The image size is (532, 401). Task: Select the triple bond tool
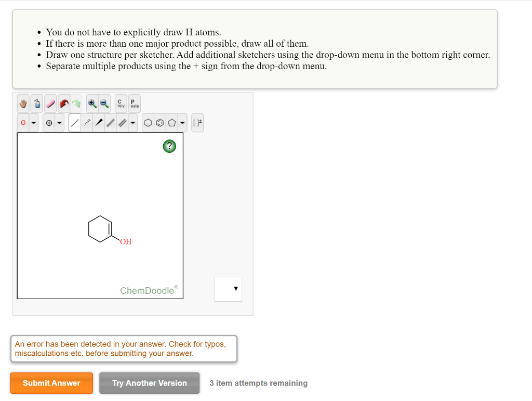pos(123,123)
